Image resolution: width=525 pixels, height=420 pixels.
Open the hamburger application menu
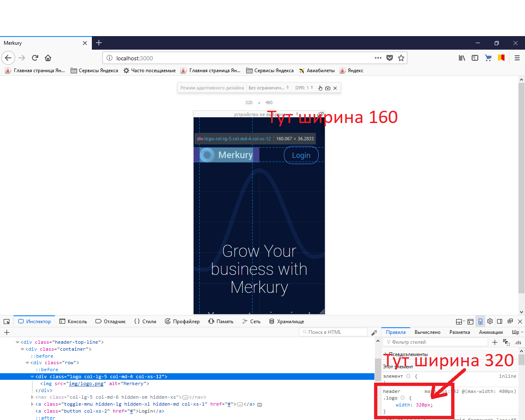[517, 58]
